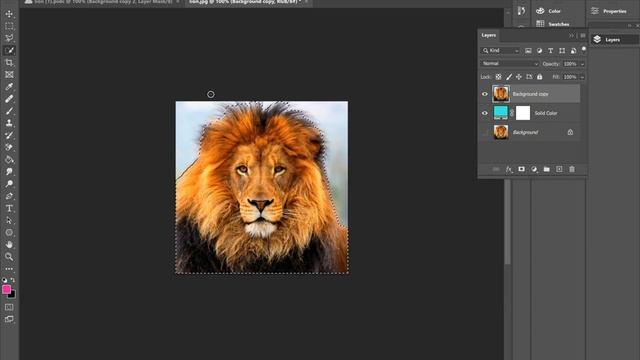
Task: Hide the Solid Color layer
Action: [484, 113]
